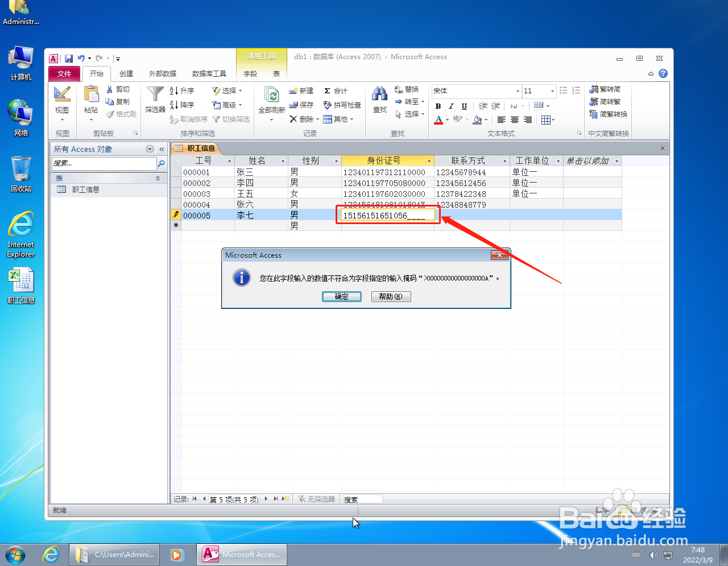Sort descending with 降序
Screen dimensions: 728x566
click(x=182, y=105)
